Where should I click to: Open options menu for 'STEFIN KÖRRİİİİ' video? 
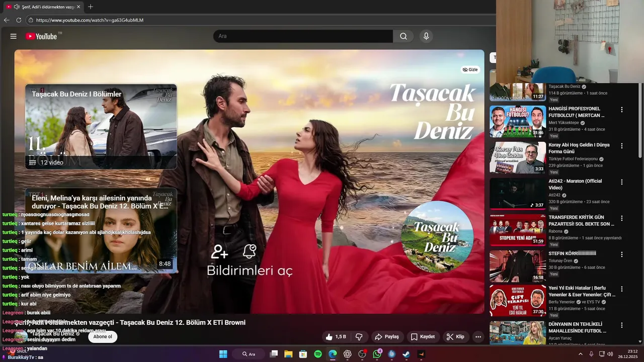pos(621,254)
